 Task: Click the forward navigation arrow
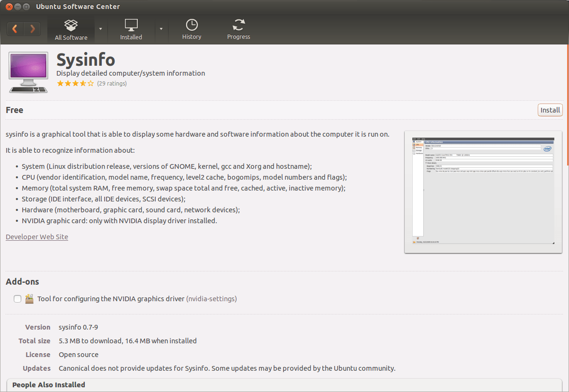[x=32, y=29]
